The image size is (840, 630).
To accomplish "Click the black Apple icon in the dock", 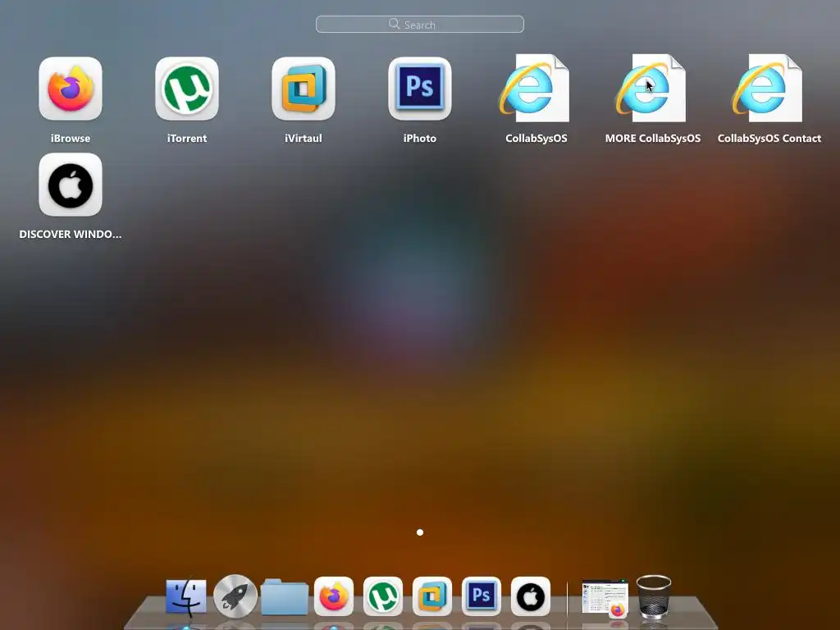I will pos(531,596).
